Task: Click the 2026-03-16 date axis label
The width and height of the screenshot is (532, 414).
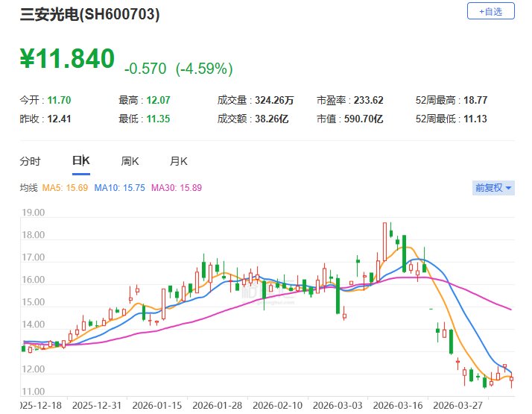Action: coord(398,406)
